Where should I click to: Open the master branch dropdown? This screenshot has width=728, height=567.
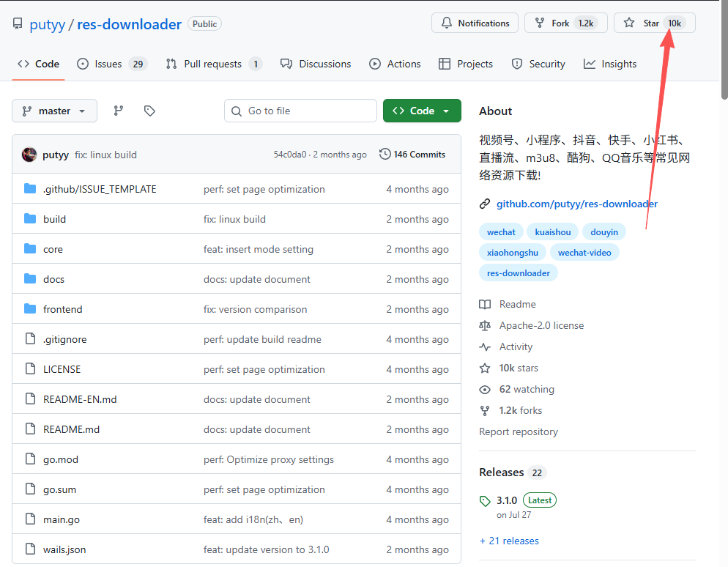coord(54,111)
